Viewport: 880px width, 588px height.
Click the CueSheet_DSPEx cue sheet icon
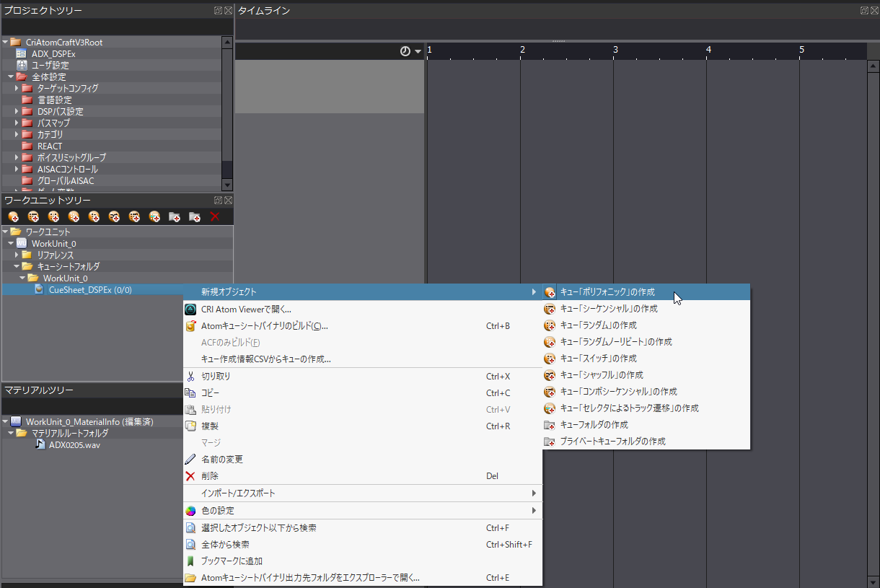pyautogui.click(x=40, y=290)
